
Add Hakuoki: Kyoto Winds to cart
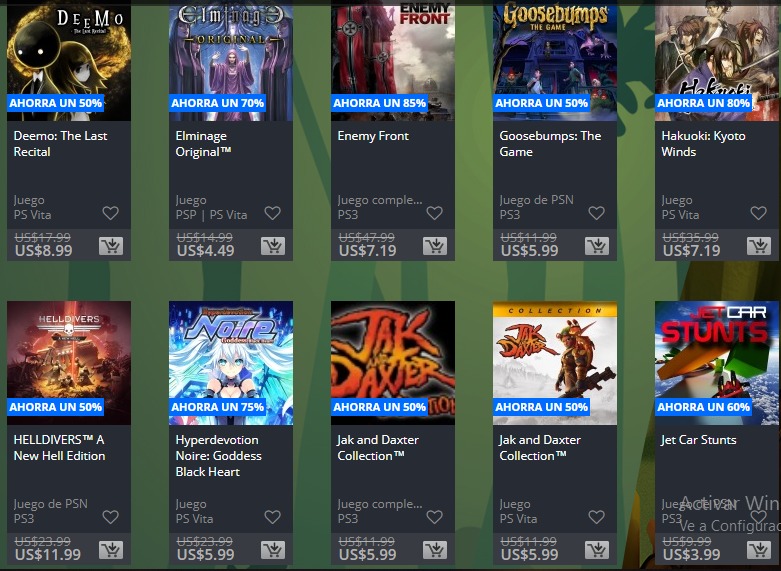[x=759, y=246]
